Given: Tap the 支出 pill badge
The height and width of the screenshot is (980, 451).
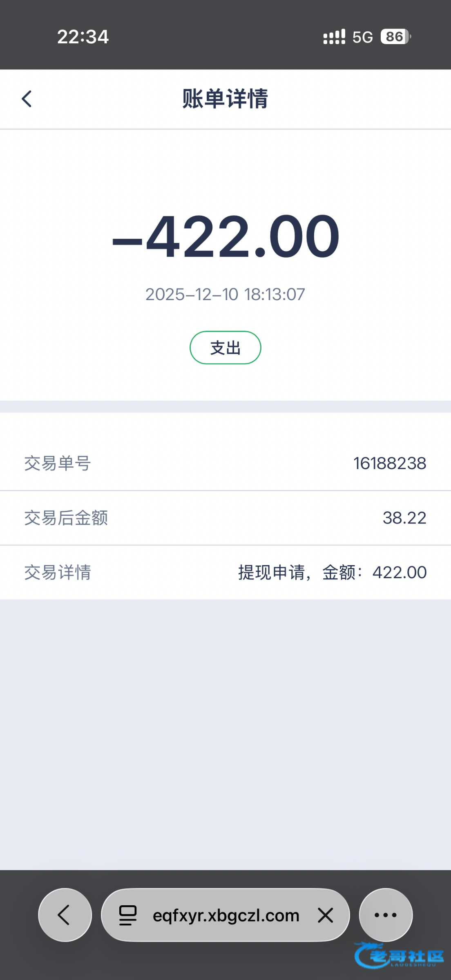Looking at the screenshot, I should coord(225,347).
